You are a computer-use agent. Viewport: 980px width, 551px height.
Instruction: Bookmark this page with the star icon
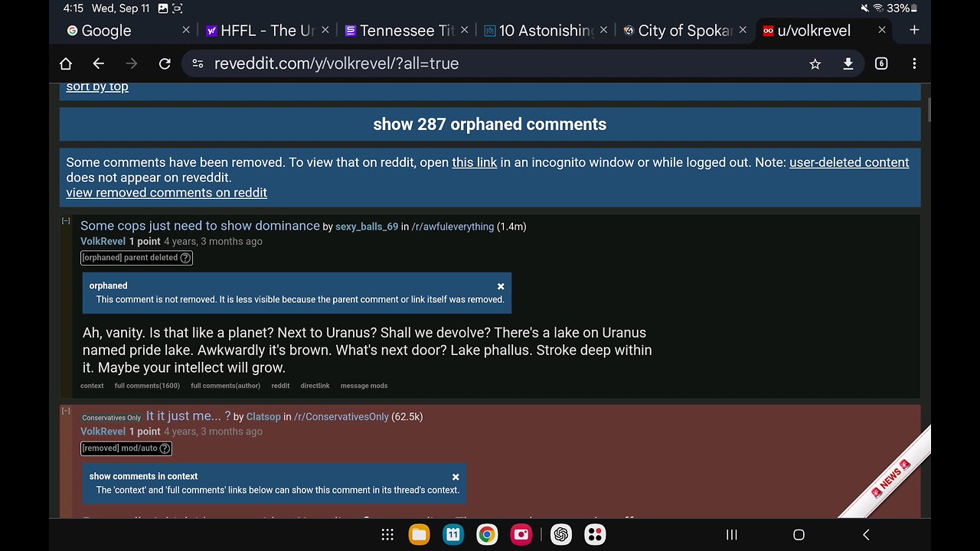(815, 64)
